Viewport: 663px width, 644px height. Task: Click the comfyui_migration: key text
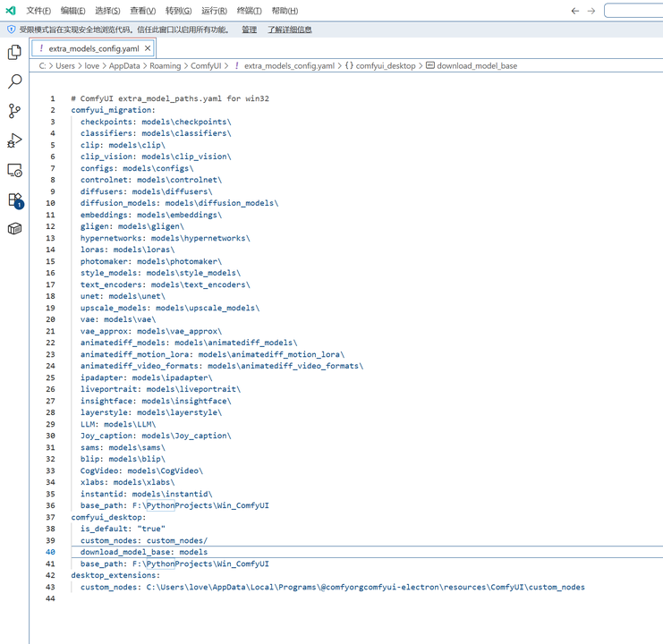point(114,110)
